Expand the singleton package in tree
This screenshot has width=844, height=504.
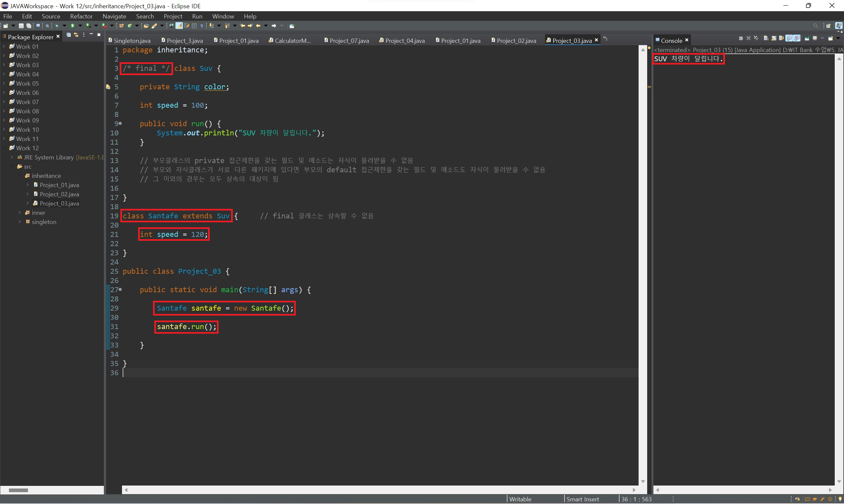tap(20, 222)
